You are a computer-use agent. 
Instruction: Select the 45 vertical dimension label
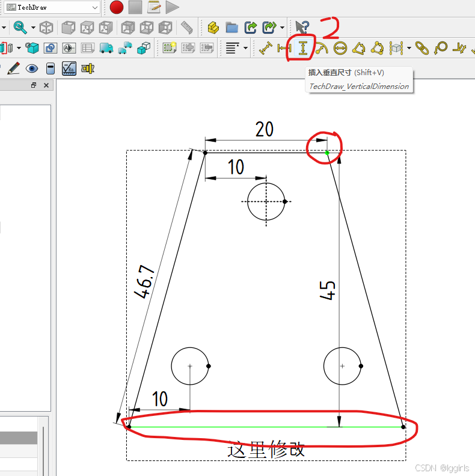[328, 290]
